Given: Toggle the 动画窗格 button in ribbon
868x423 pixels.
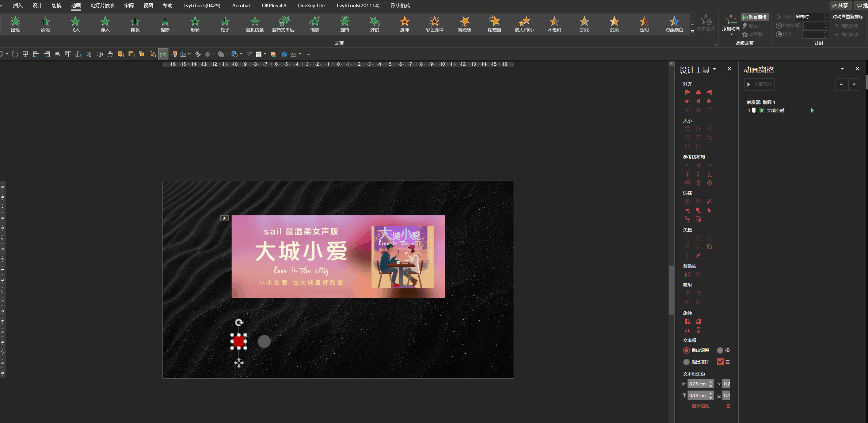Looking at the screenshot, I should (755, 17).
